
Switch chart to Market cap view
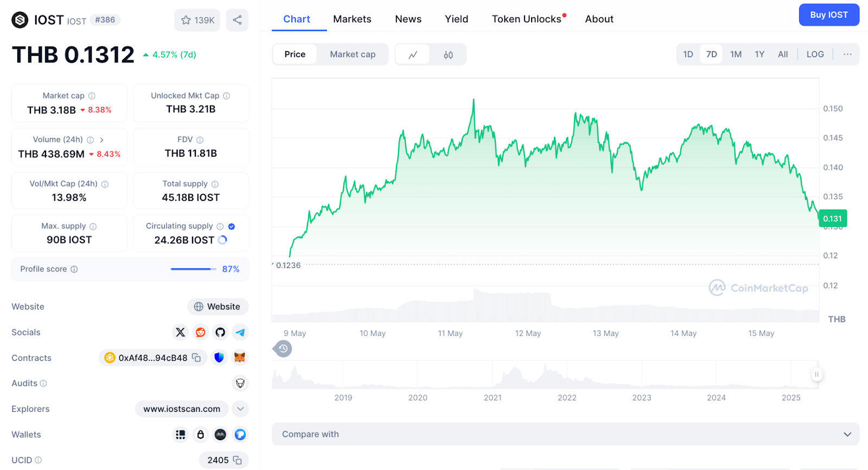pos(353,54)
